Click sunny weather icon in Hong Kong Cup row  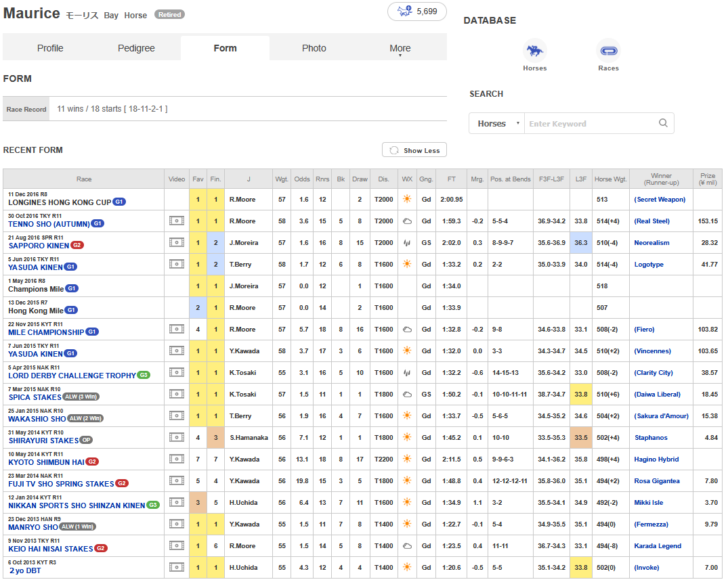click(x=407, y=199)
